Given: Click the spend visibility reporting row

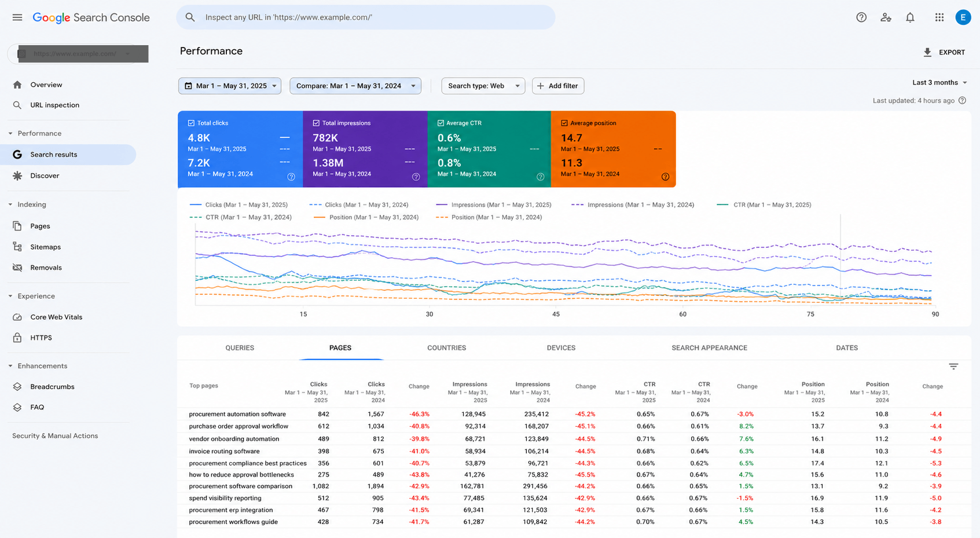Looking at the screenshot, I should [574, 498].
